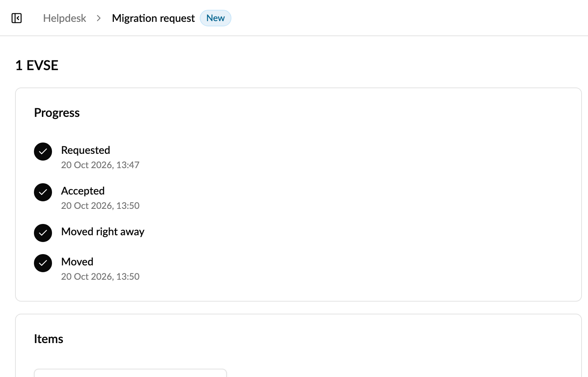Click the Items section heading

tap(49, 339)
